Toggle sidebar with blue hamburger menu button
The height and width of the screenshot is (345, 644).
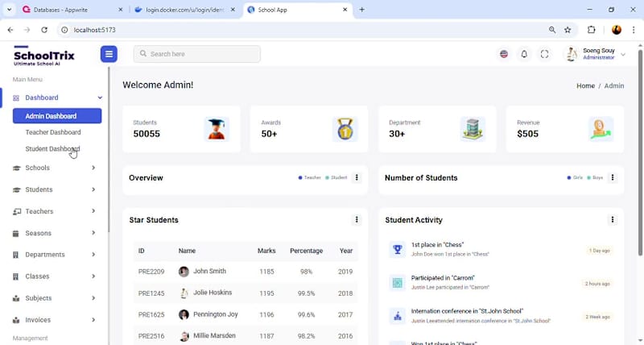coord(109,54)
